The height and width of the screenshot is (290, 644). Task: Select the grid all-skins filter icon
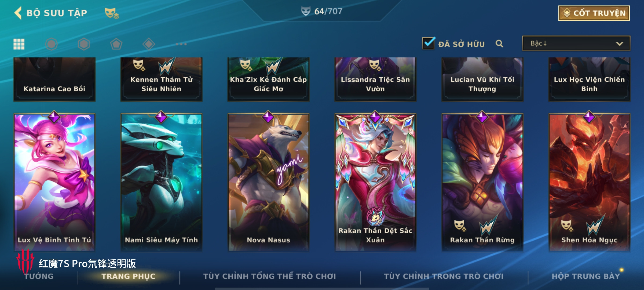tap(19, 44)
